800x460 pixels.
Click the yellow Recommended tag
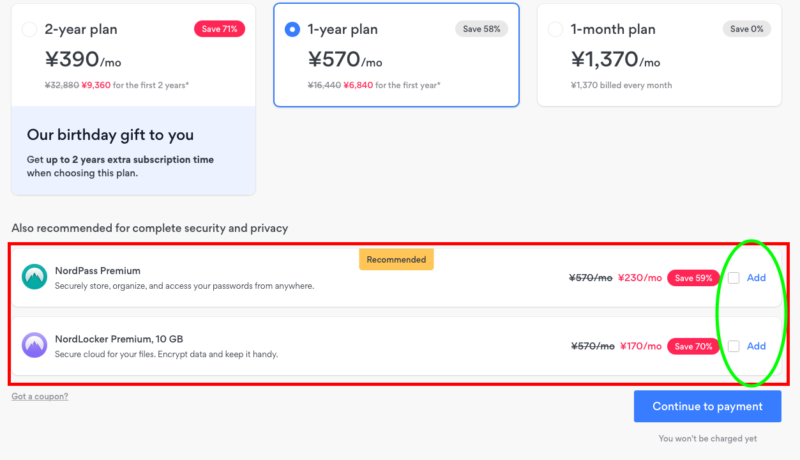tap(396, 260)
